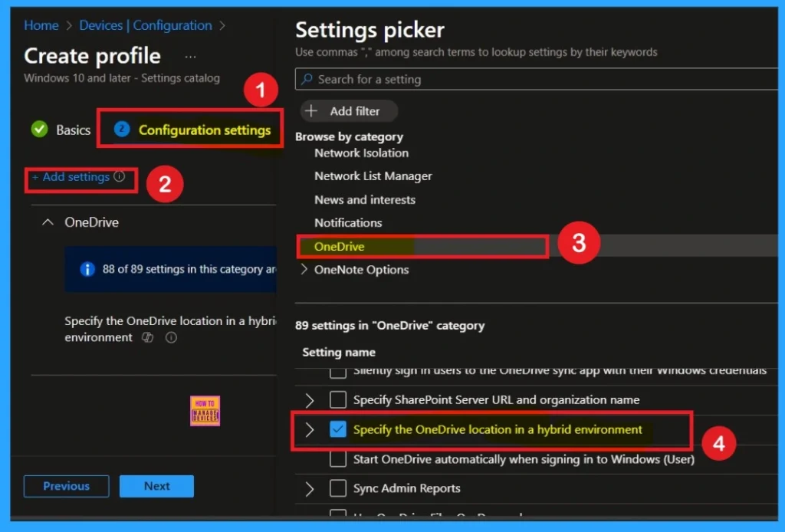Click info icon beside hybrid environment setting

(x=171, y=338)
